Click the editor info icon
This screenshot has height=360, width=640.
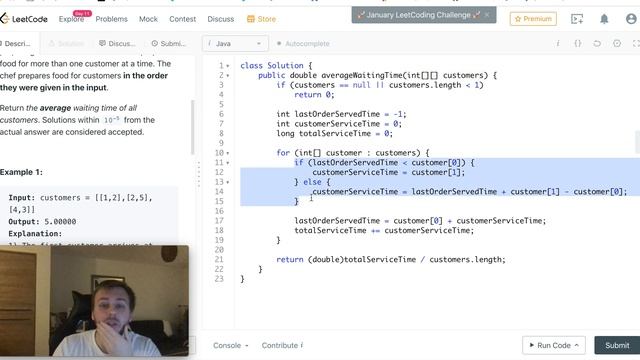coord(558,43)
